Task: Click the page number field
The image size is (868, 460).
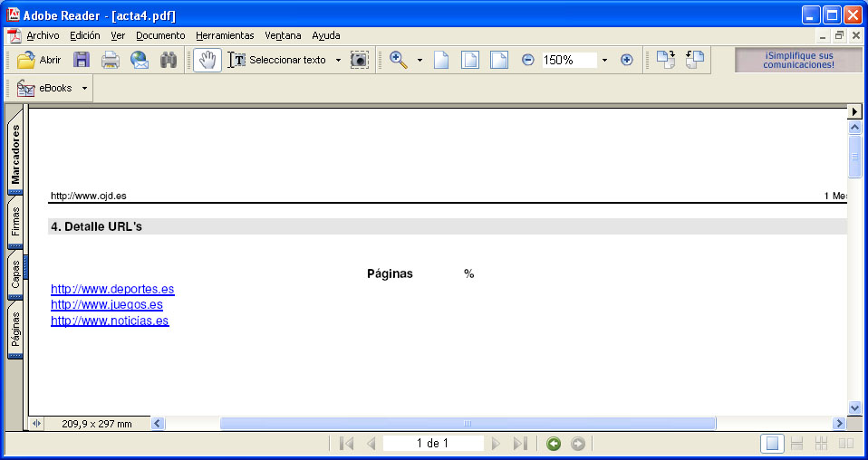Action: click(432, 444)
